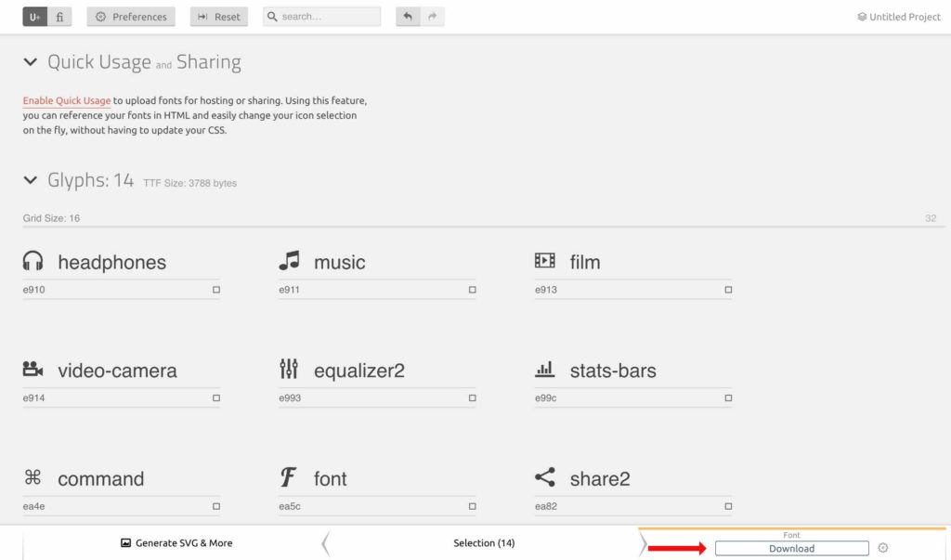951x560 pixels.
Task: Select the headphones glyph icon
Action: click(33, 261)
